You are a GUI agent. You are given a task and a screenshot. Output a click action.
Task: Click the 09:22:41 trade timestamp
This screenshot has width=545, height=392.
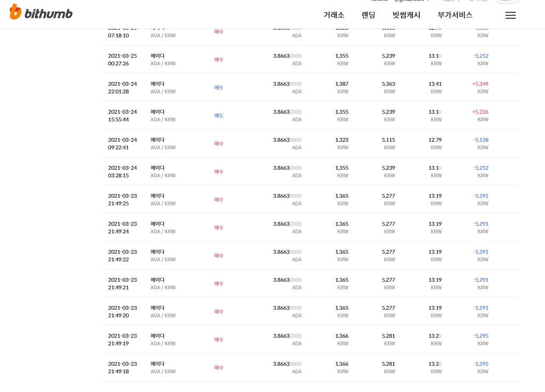pyautogui.click(x=118, y=148)
